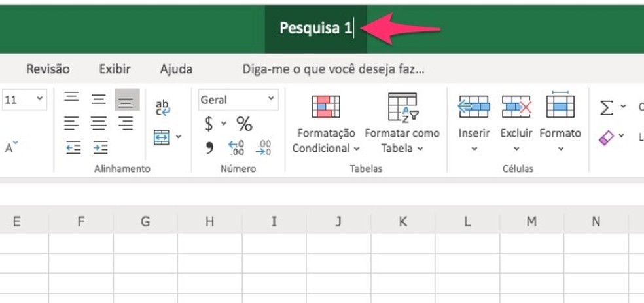
Task: Click the increase decimal places icon
Action: point(236,148)
